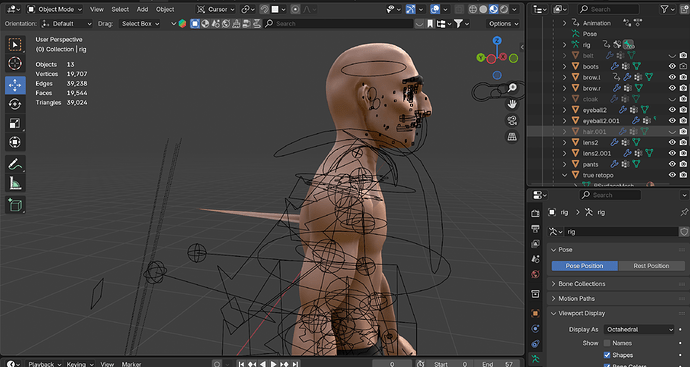This screenshot has height=367, width=690.
Task: Uncheck the Shapes display checkbox
Action: [x=607, y=355]
